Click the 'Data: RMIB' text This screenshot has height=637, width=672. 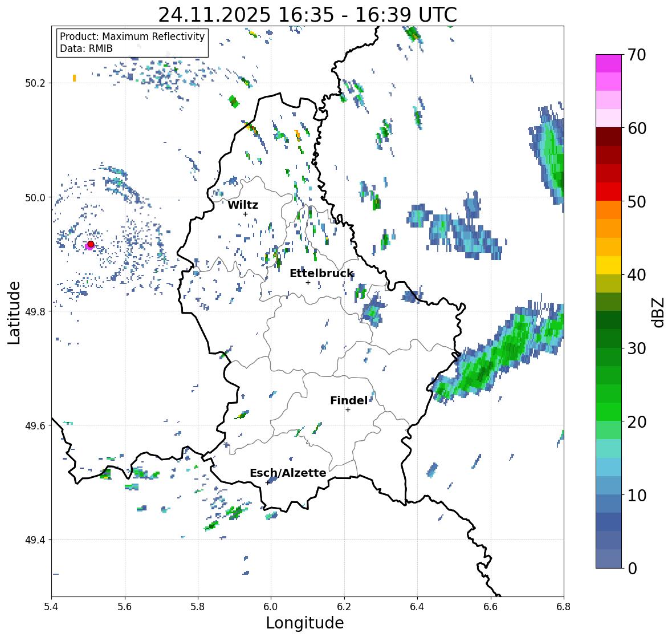[x=86, y=48]
